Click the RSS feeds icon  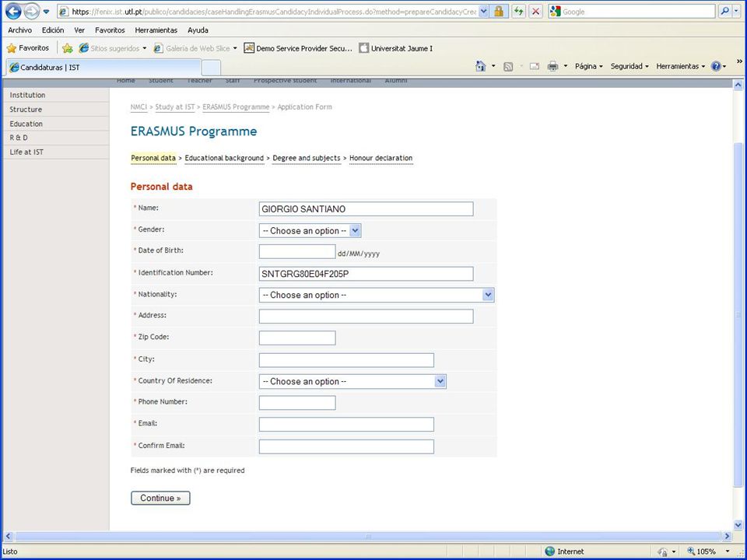pos(508,67)
